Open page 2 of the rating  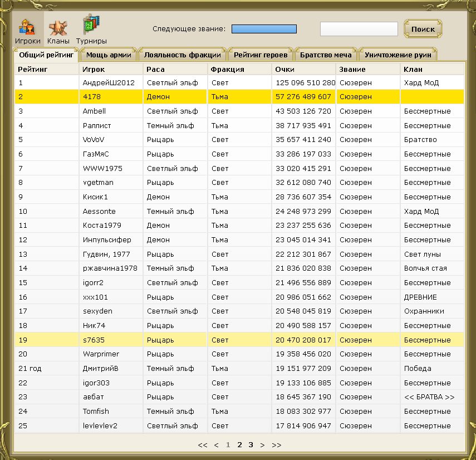point(239,445)
